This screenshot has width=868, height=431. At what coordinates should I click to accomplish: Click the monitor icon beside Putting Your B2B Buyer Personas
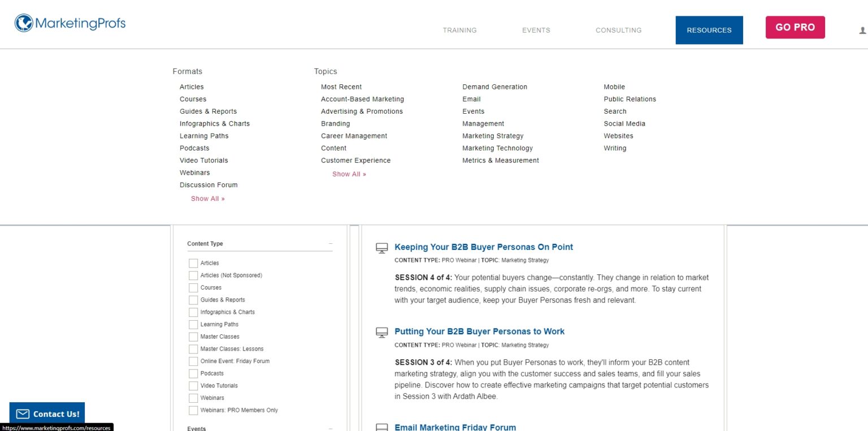(381, 332)
